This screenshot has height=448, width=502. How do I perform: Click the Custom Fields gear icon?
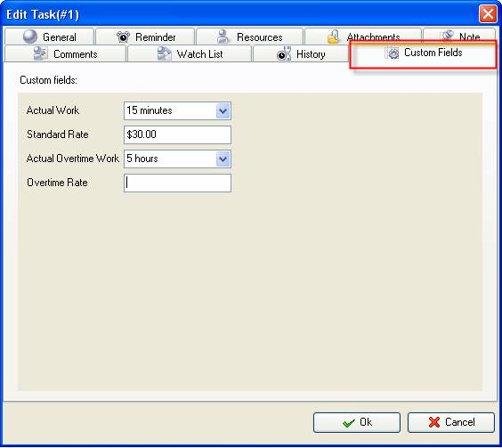[393, 53]
